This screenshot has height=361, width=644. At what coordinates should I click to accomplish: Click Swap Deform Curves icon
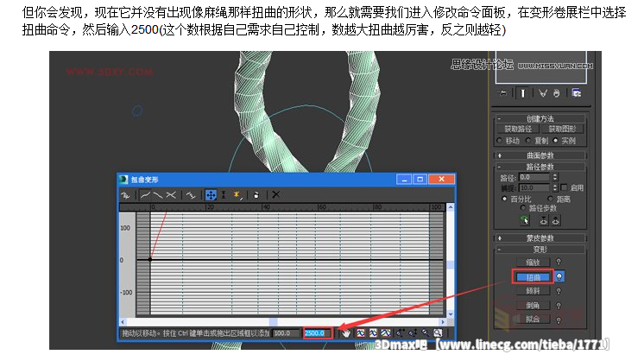(x=190, y=195)
